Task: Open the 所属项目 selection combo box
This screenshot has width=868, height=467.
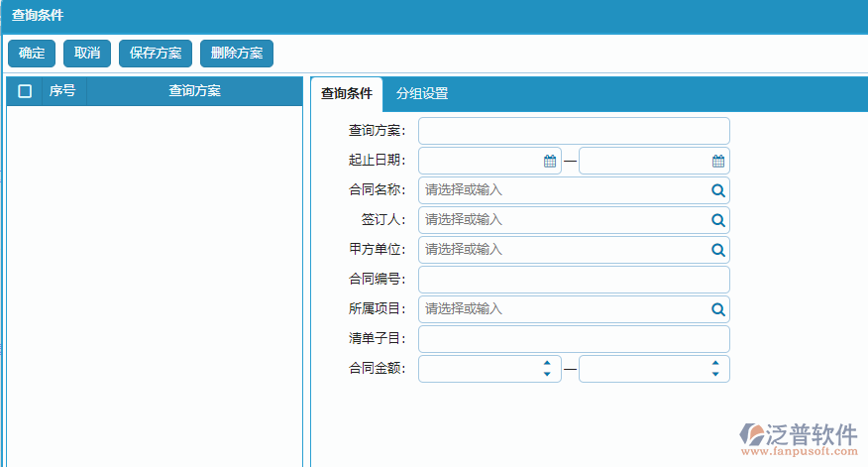Action: point(562,309)
